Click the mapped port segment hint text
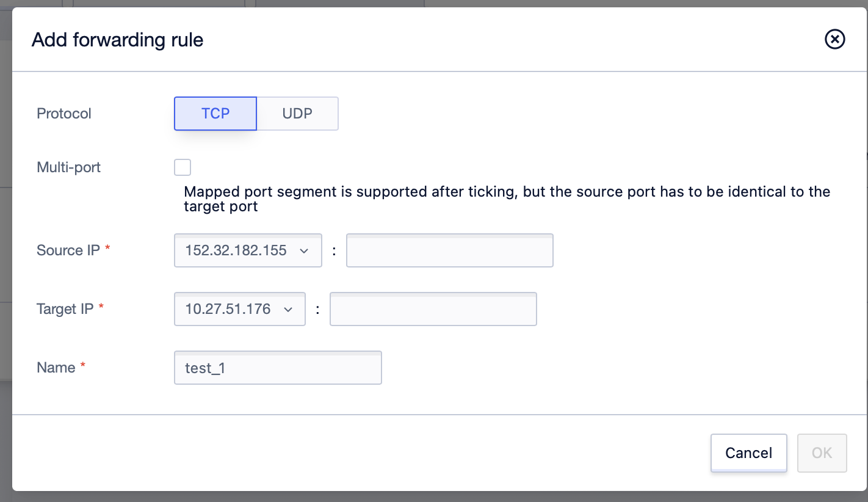868x502 pixels. [x=507, y=199]
